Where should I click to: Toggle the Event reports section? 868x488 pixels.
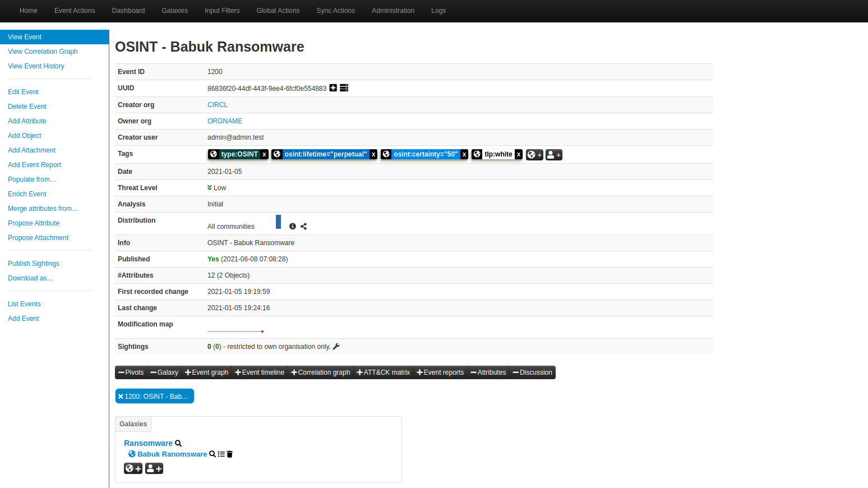[x=440, y=372]
